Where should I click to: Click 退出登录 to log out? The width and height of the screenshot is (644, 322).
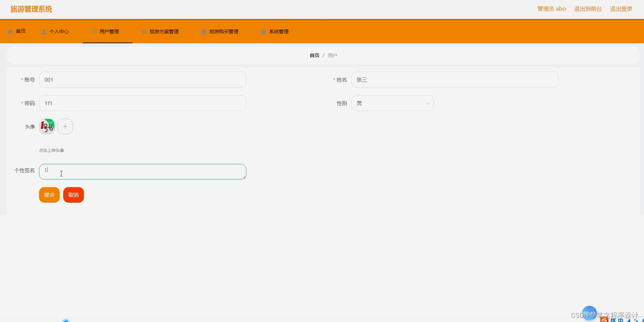[x=621, y=9]
